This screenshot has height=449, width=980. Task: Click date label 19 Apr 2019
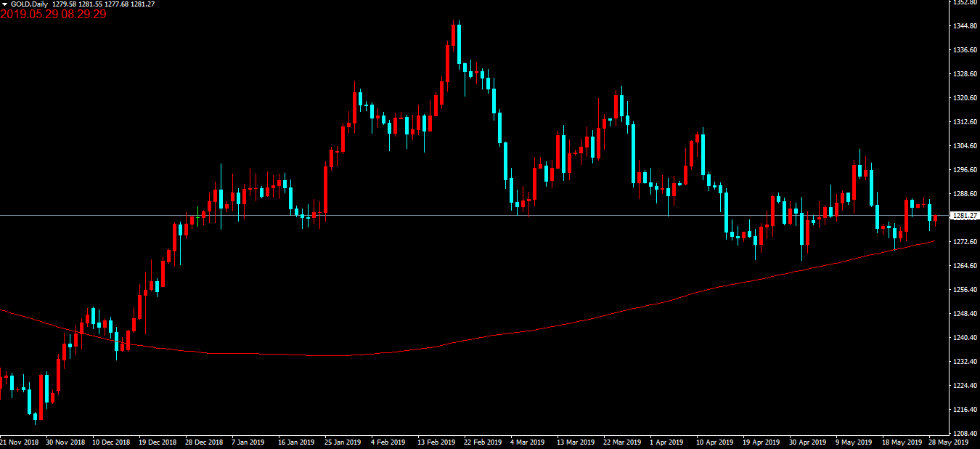(x=761, y=442)
